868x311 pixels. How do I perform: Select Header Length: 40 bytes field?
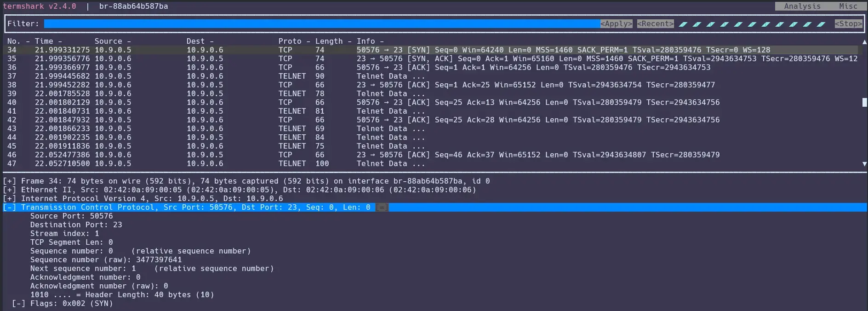click(x=122, y=294)
